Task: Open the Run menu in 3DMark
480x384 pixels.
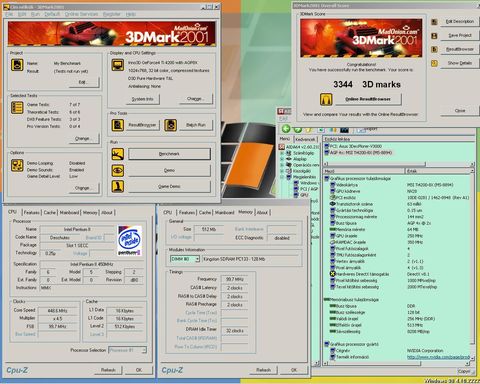Action: (35, 14)
